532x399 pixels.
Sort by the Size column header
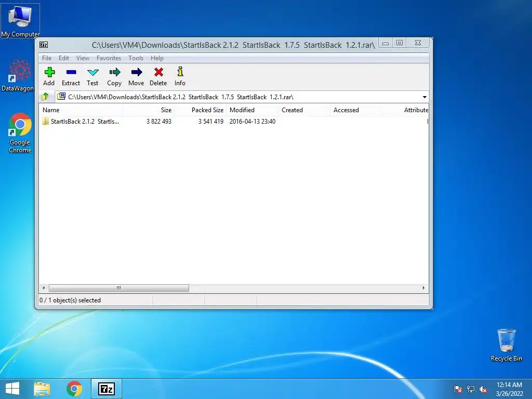149,110
